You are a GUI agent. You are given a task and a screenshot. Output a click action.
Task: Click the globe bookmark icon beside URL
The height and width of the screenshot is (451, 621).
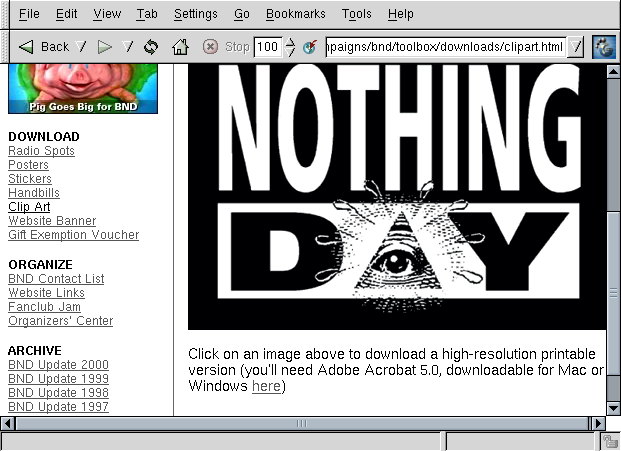(x=310, y=47)
